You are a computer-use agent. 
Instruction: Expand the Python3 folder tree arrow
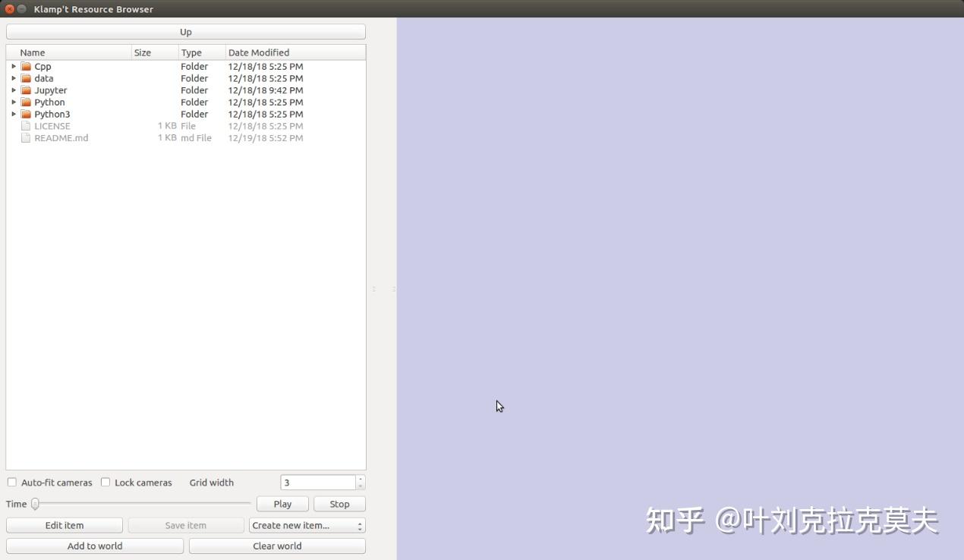(14, 114)
